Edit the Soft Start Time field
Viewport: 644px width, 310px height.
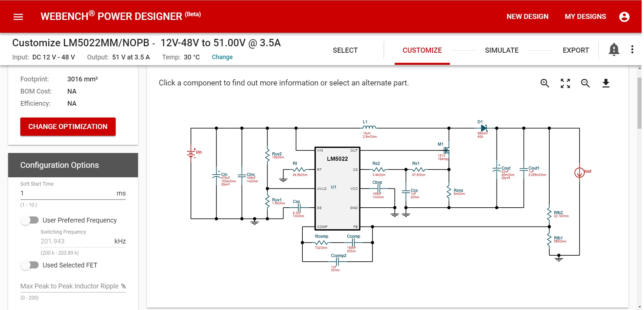(73, 193)
